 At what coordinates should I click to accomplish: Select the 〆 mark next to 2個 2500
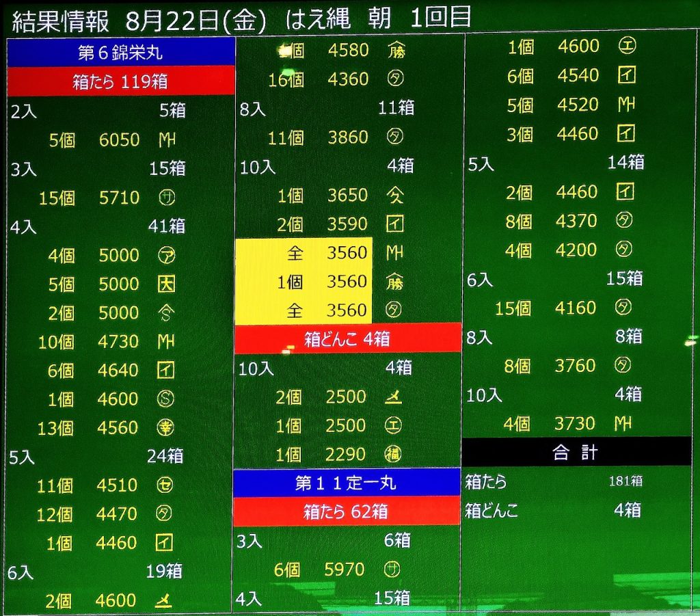(394, 397)
